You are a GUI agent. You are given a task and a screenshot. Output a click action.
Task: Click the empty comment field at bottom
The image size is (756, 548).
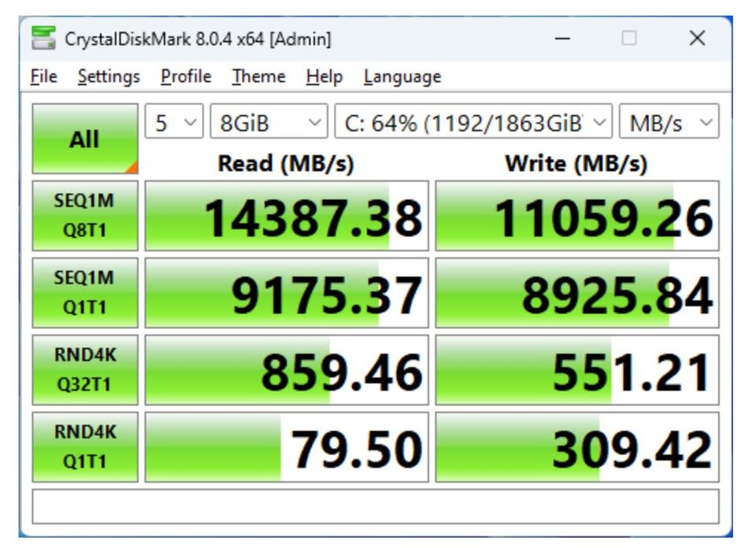[x=376, y=506]
